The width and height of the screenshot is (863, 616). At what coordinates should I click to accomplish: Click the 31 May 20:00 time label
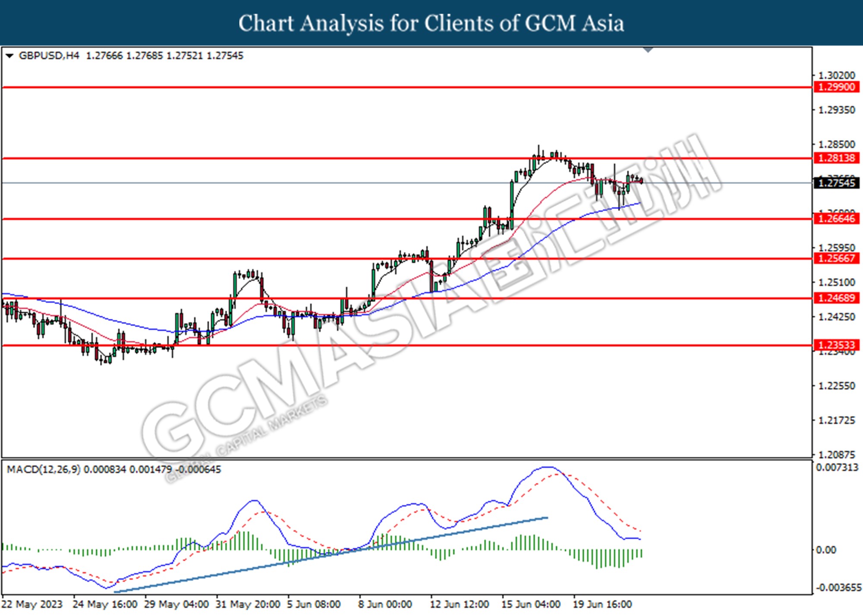click(248, 604)
